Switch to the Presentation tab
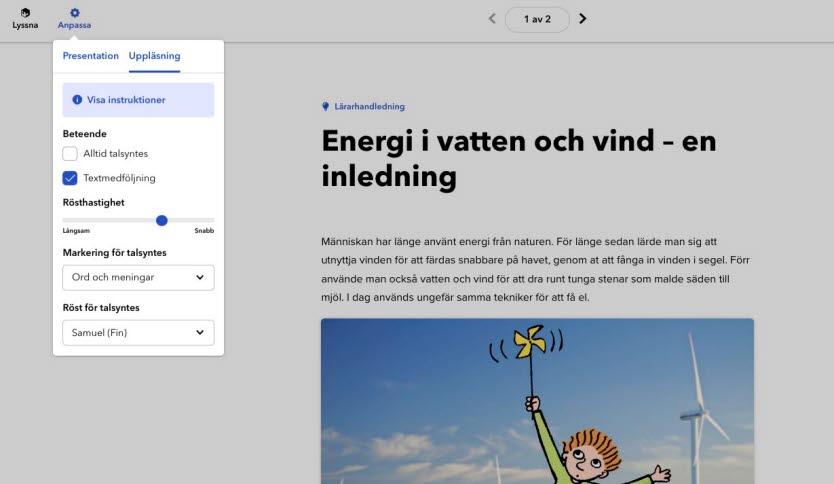834x484 pixels. 90,56
